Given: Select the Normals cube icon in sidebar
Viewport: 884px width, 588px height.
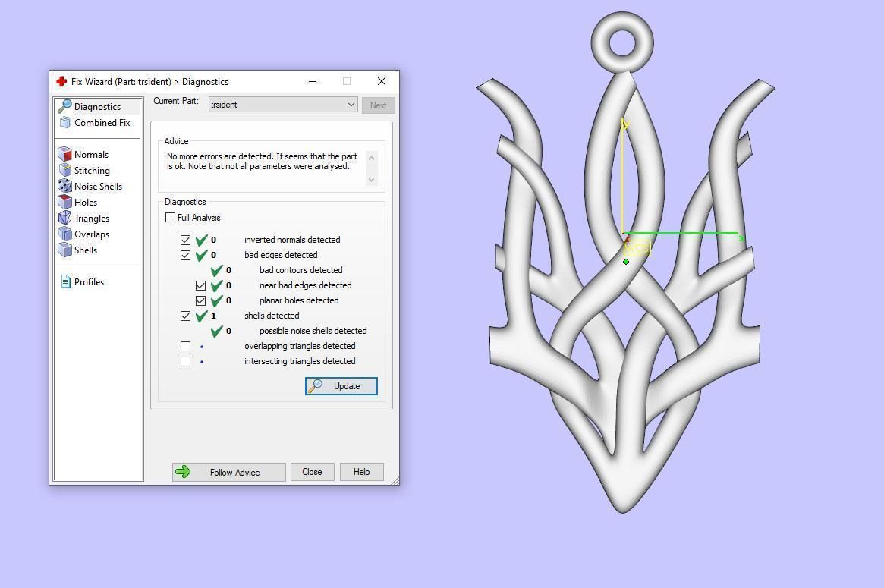Looking at the screenshot, I should 64,154.
